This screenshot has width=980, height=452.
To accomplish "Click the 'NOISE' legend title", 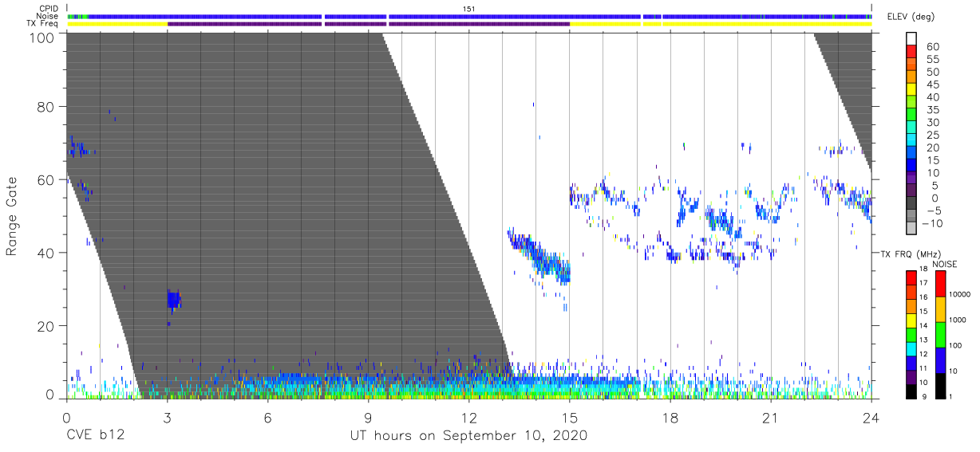I will click(x=943, y=264).
